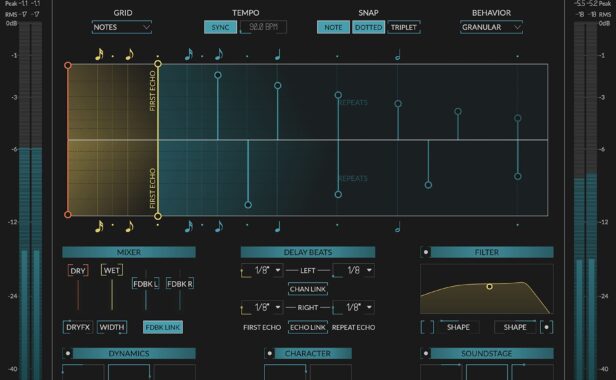This screenshot has width=616, height=380.
Task: Click the blue eighth note icon on bottom ruler
Action: tap(218, 226)
